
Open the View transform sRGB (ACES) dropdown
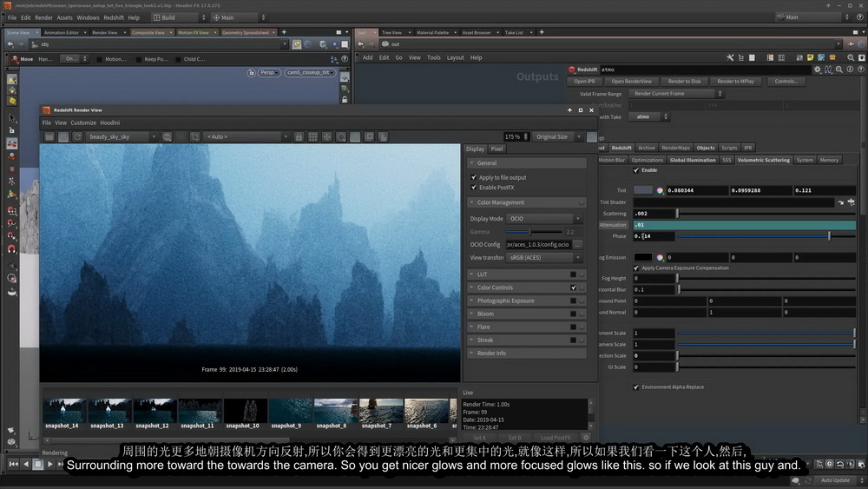tap(544, 257)
